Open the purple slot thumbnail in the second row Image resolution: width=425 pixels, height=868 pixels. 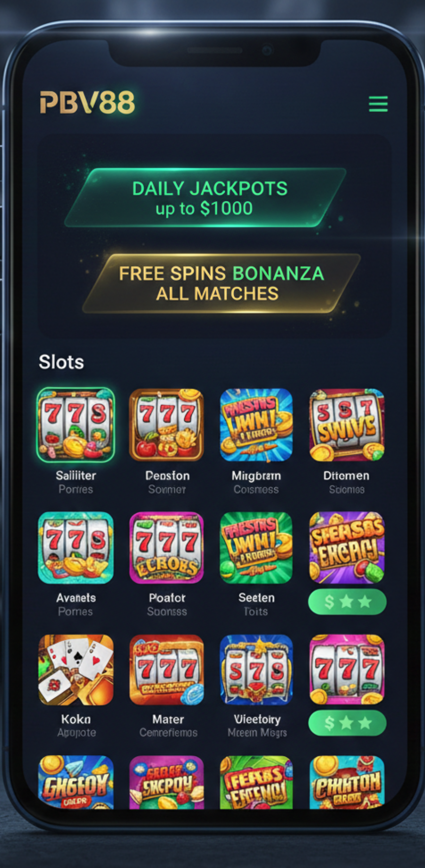click(x=347, y=547)
